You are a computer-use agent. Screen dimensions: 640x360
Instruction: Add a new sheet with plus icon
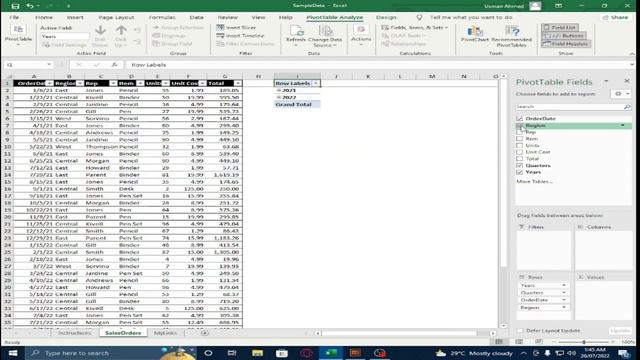[205, 333]
